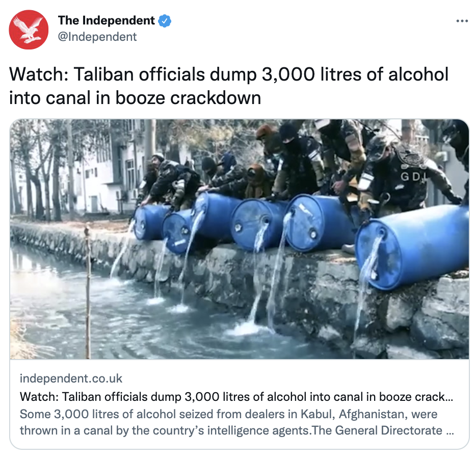Open the canal video preview image

click(240, 239)
